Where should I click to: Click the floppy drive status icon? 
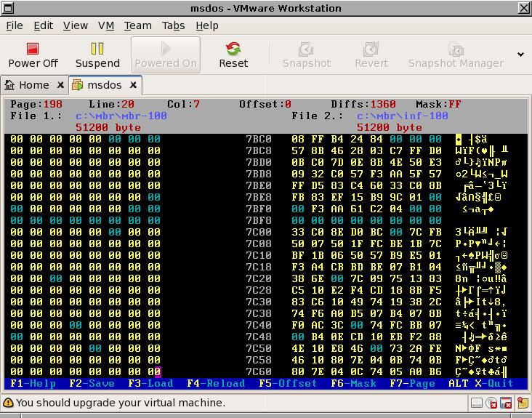[506, 403]
